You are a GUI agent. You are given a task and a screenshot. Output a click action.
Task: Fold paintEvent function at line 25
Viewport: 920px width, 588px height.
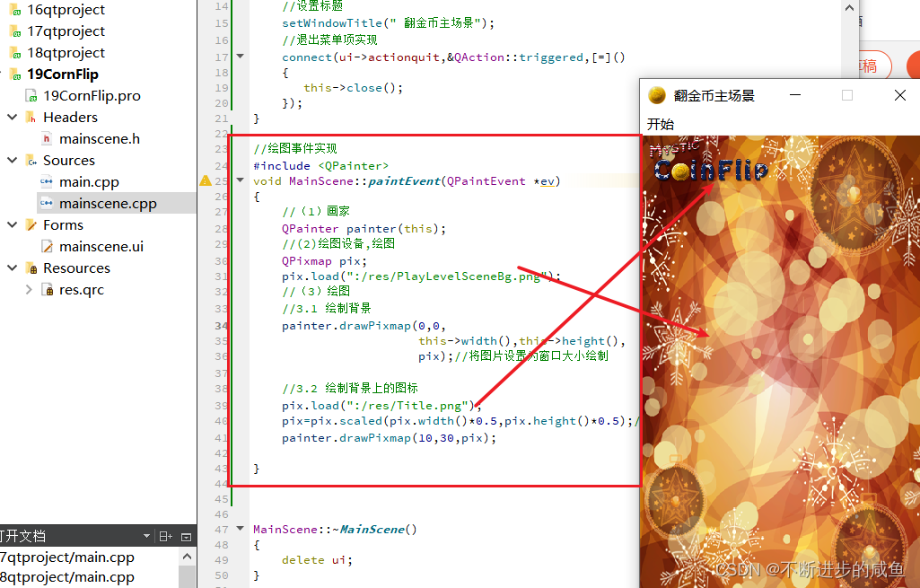point(240,180)
